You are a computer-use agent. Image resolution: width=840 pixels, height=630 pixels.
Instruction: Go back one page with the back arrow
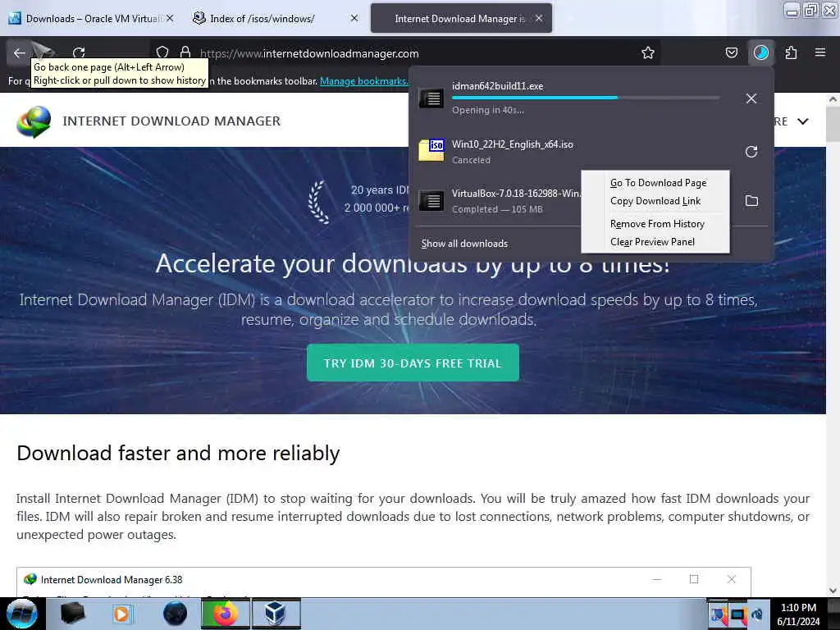(20, 53)
